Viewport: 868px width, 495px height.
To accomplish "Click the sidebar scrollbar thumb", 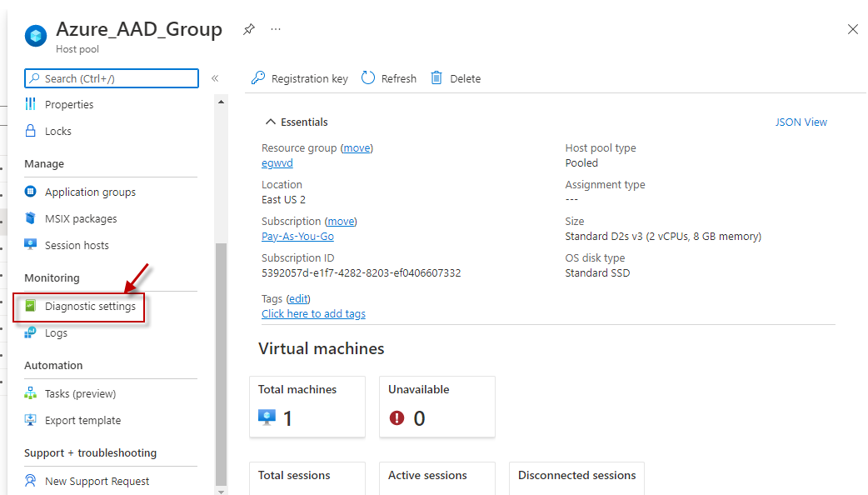I will 221,364.
